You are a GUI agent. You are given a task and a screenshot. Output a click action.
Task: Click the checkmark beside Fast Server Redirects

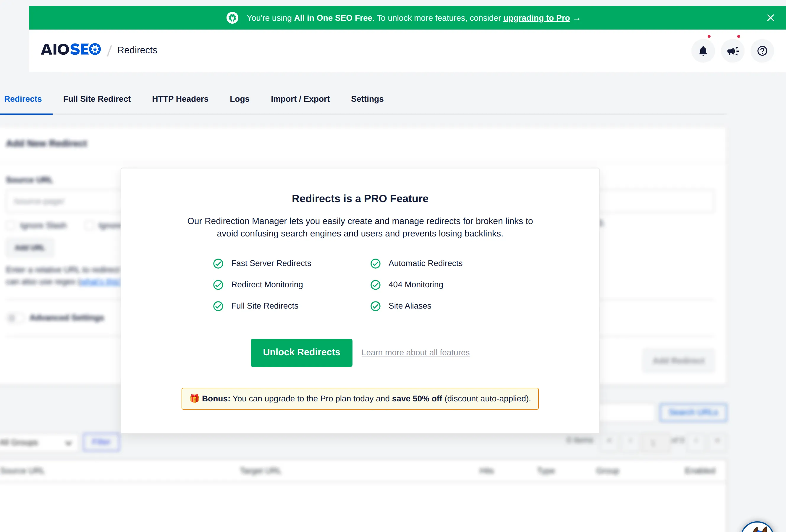[x=218, y=263]
